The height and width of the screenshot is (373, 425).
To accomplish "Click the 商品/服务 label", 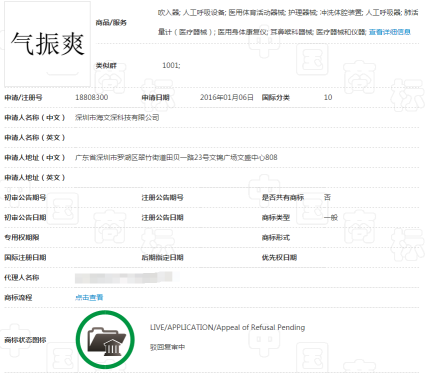I will pos(111,23).
